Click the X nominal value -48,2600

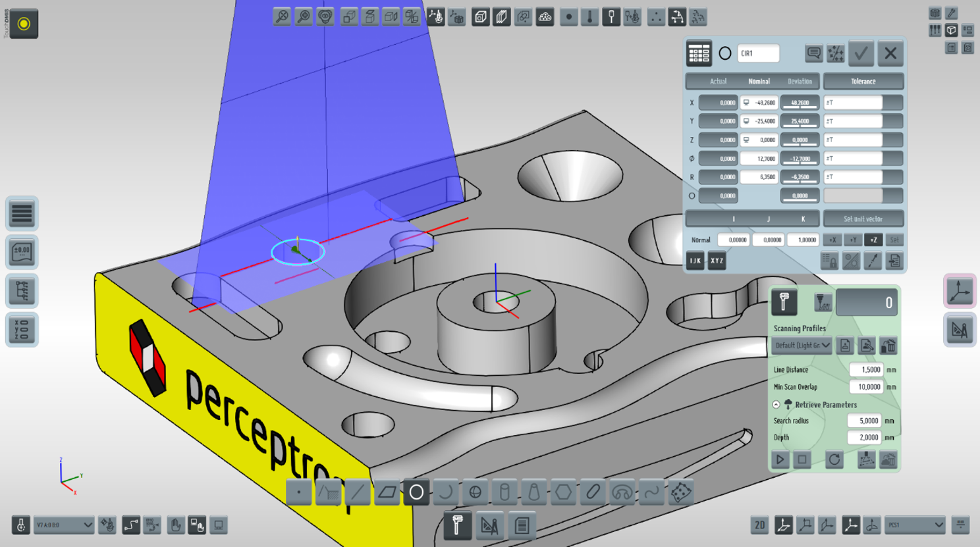(x=759, y=103)
